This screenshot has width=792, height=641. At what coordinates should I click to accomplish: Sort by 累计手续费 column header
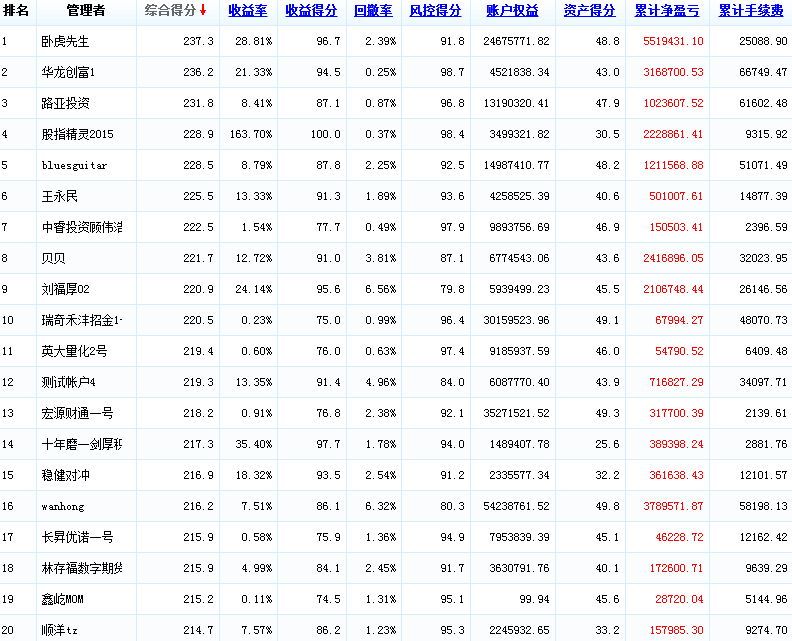pyautogui.click(x=751, y=11)
